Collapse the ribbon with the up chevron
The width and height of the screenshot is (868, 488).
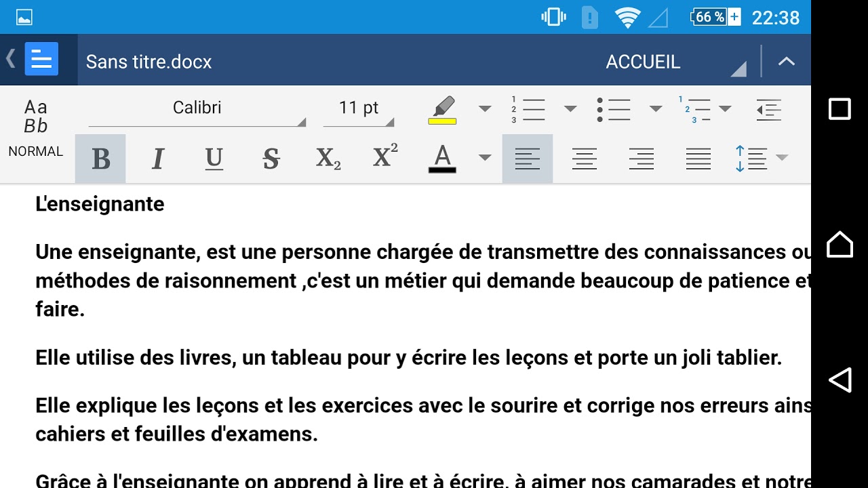pos(786,61)
